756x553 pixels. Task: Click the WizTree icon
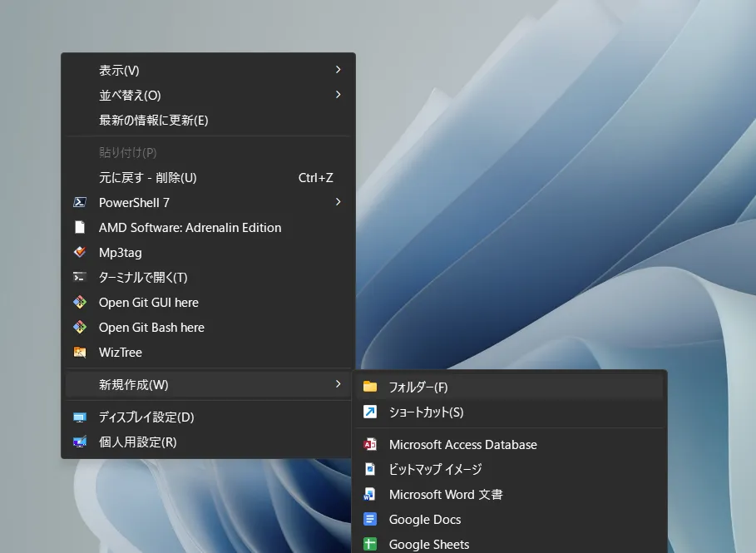(80, 352)
